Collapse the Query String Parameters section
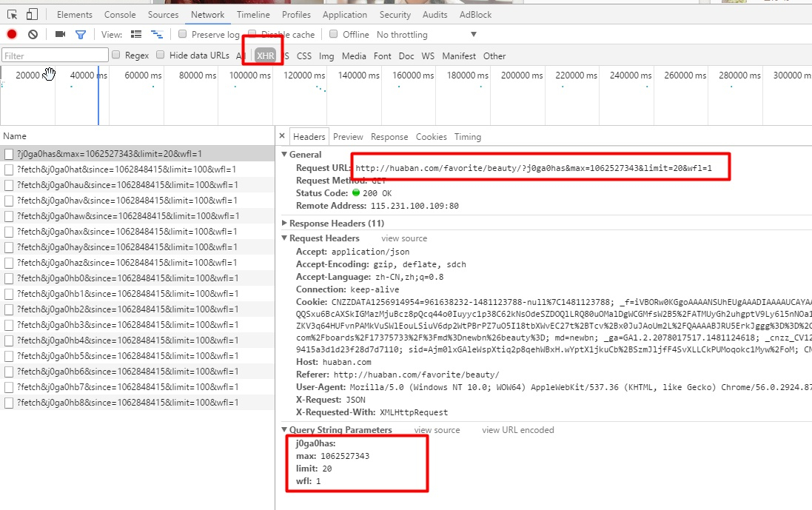812x510 pixels. pyautogui.click(x=285, y=430)
